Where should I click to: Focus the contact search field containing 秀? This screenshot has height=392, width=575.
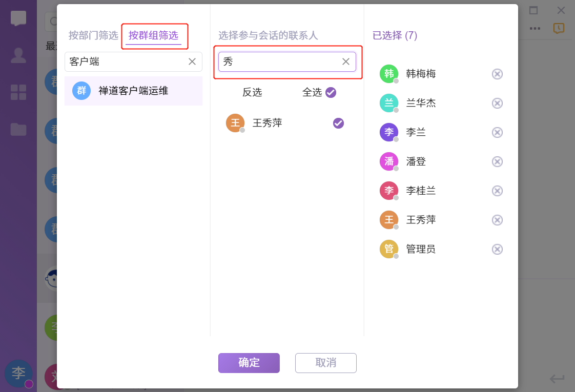(279, 61)
